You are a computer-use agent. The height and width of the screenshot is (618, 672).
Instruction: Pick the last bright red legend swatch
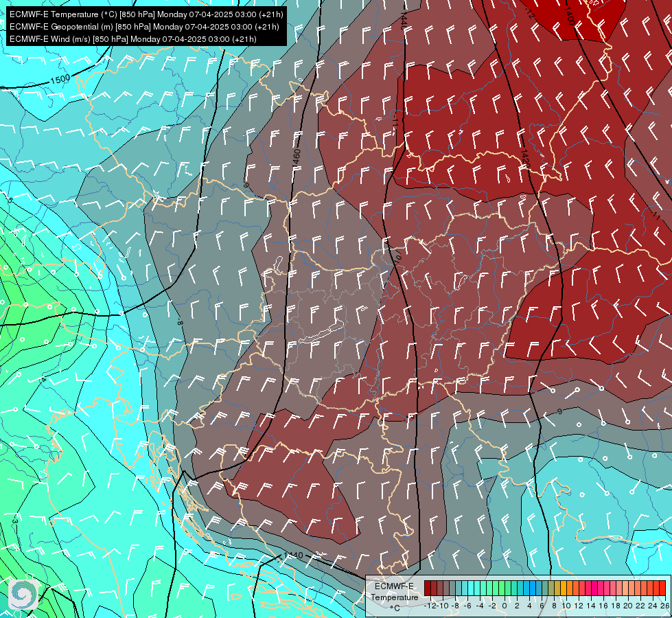662,588
